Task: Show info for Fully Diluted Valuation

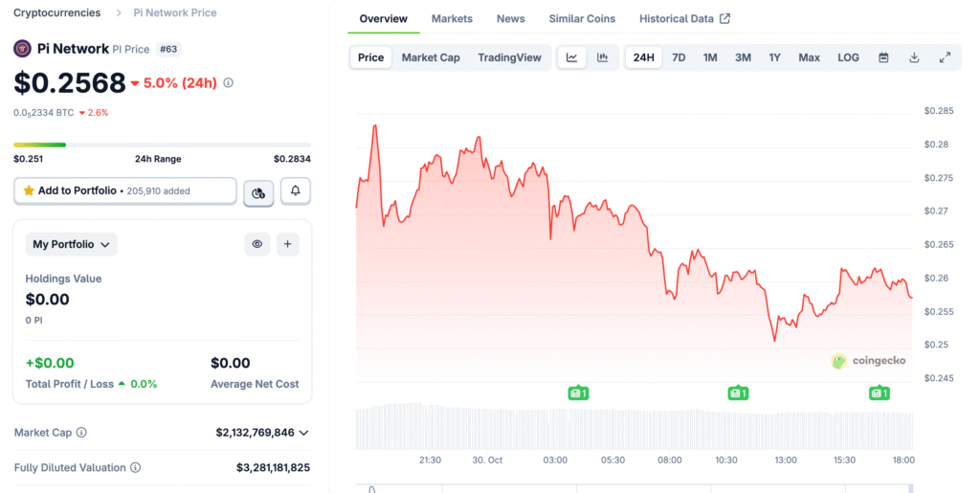Action: [135, 468]
